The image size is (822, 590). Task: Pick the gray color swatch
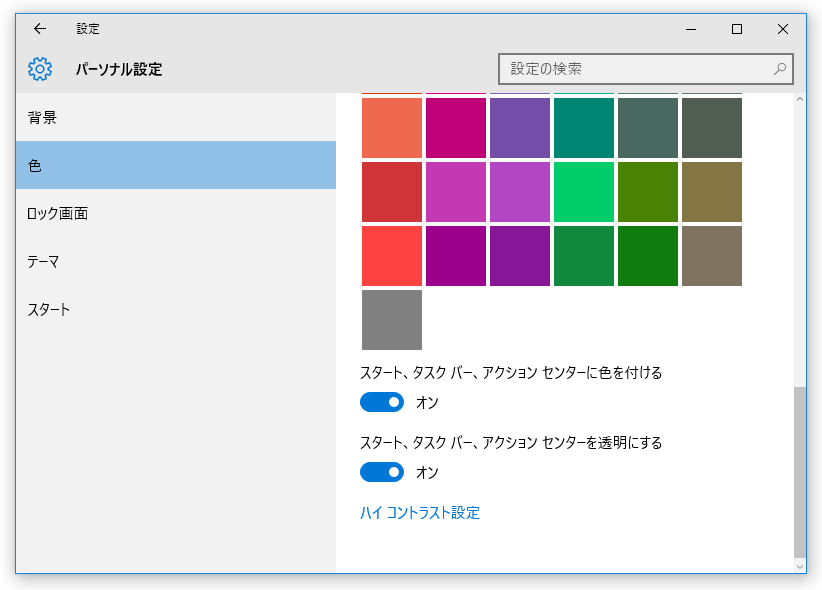(392, 320)
